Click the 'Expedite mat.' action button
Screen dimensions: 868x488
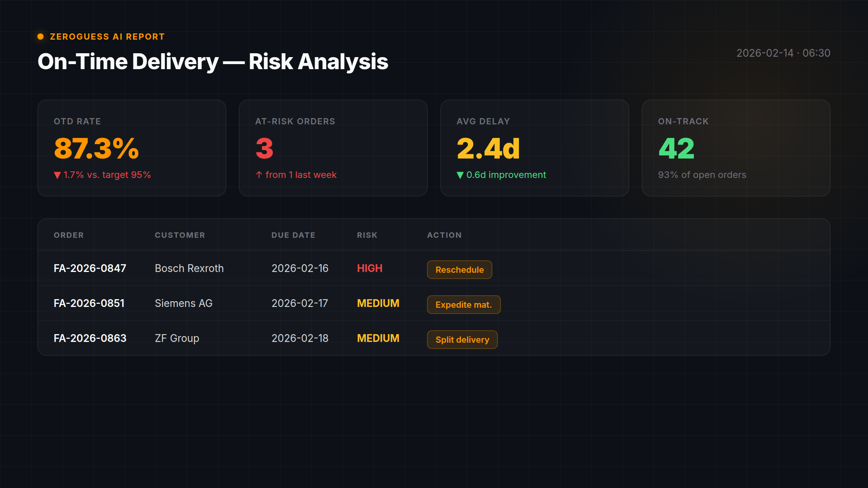point(464,304)
